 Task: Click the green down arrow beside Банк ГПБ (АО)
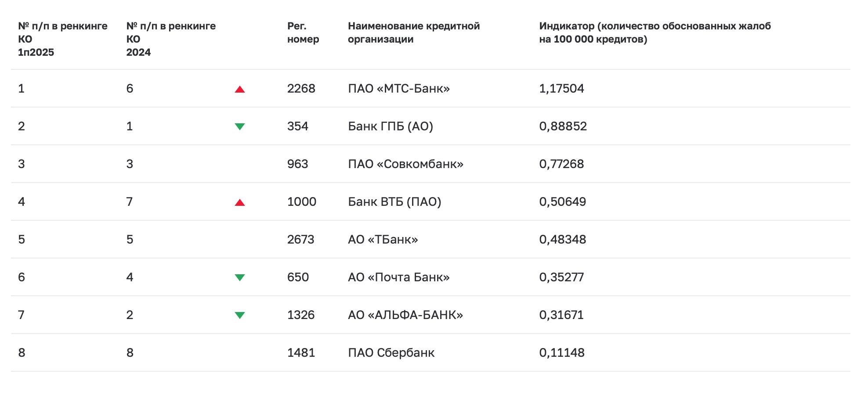pos(239,127)
